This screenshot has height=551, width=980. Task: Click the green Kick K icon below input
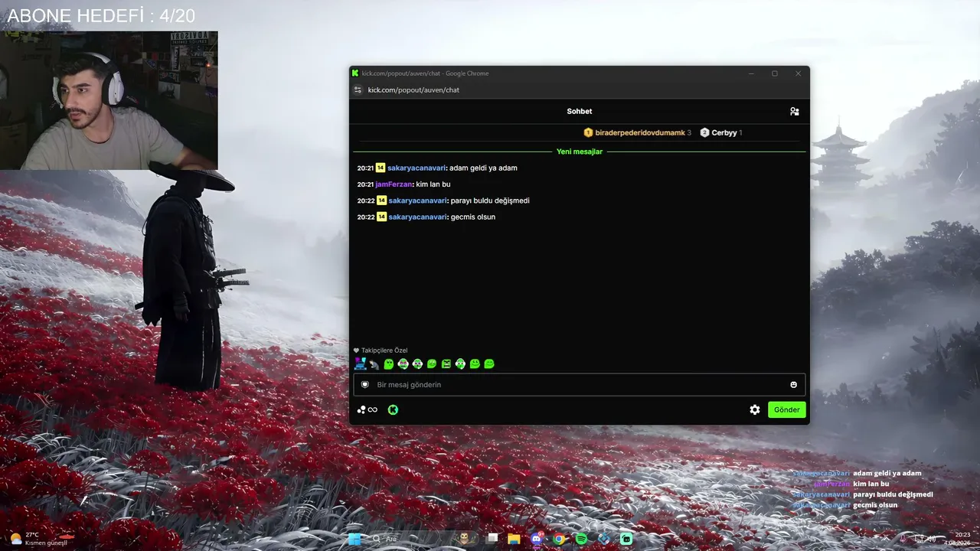(x=393, y=409)
